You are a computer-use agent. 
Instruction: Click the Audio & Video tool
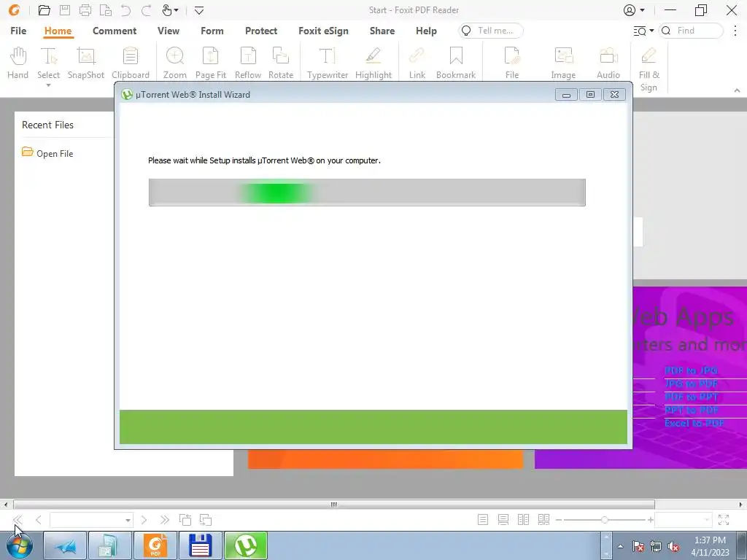(608, 63)
